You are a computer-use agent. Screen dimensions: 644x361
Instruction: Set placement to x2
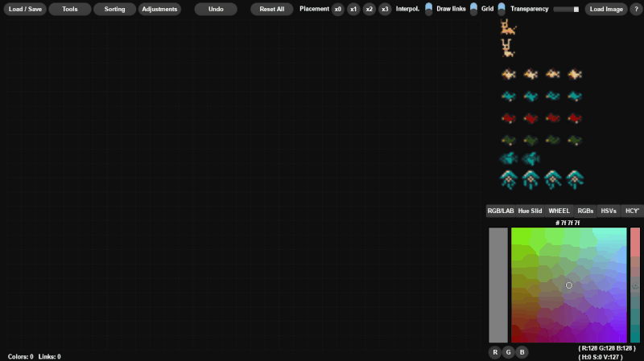369,9
